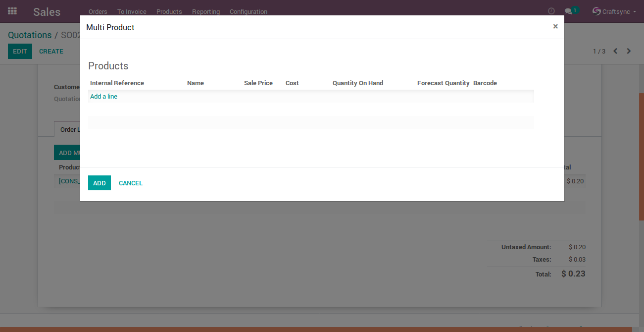Go to next record arrow

(x=629, y=51)
